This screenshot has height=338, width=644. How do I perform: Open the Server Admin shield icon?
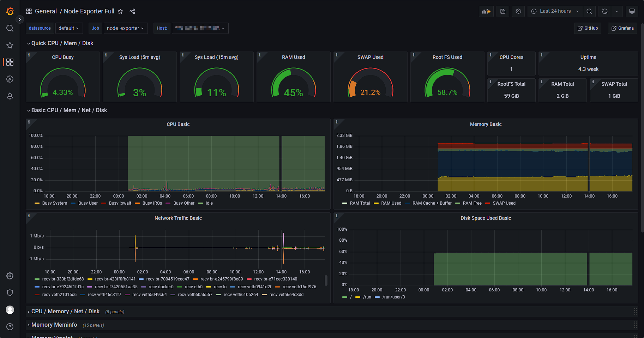[x=10, y=293]
